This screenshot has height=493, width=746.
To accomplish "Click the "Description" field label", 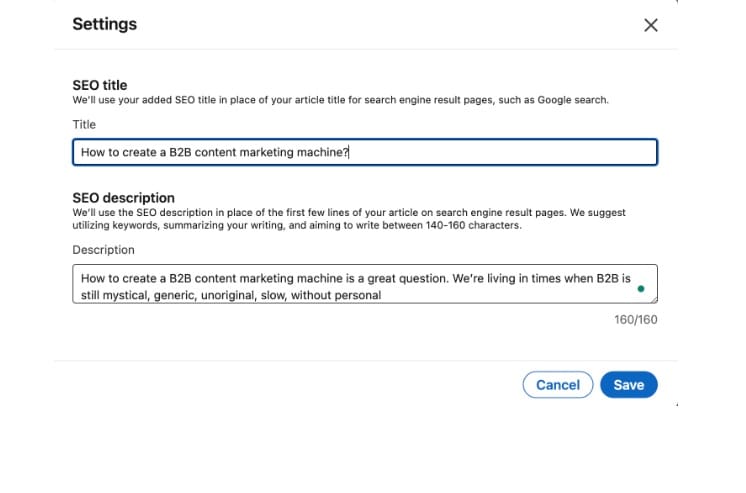I will [x=103, y=250].
